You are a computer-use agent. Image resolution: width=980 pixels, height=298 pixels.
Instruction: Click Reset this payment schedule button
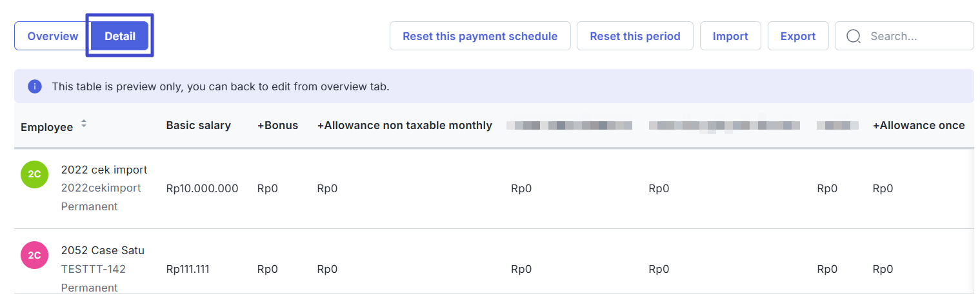480,36
